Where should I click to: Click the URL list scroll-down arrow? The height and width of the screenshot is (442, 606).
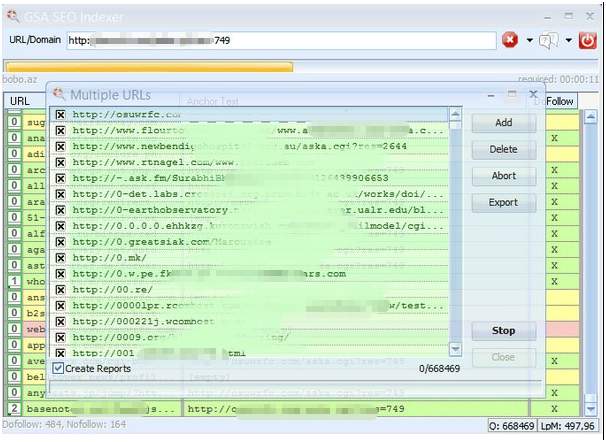[x=455, y=350]
